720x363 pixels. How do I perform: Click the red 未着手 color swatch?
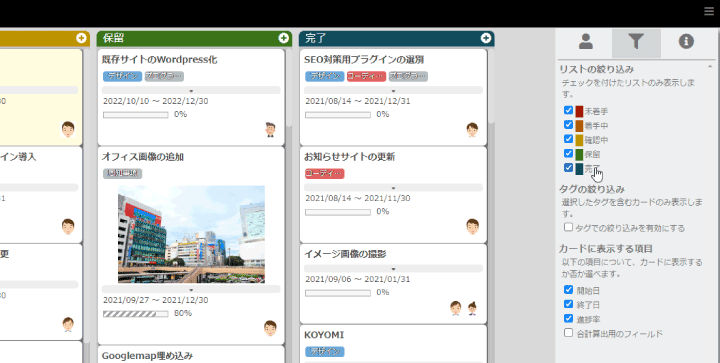[579, 112]
